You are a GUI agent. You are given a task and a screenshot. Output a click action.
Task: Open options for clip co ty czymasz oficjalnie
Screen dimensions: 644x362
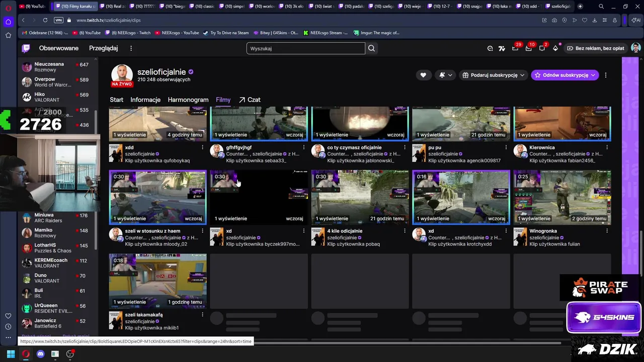coord(405,147)
